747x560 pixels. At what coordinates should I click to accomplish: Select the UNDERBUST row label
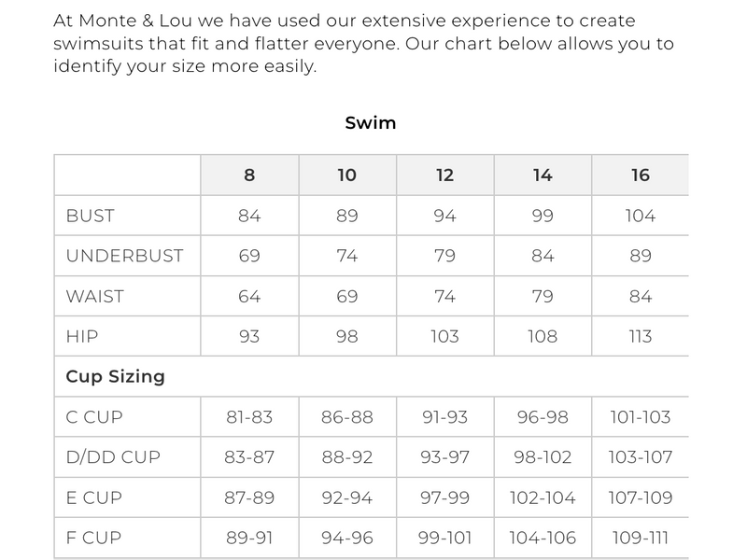click(x=125, y=256)
